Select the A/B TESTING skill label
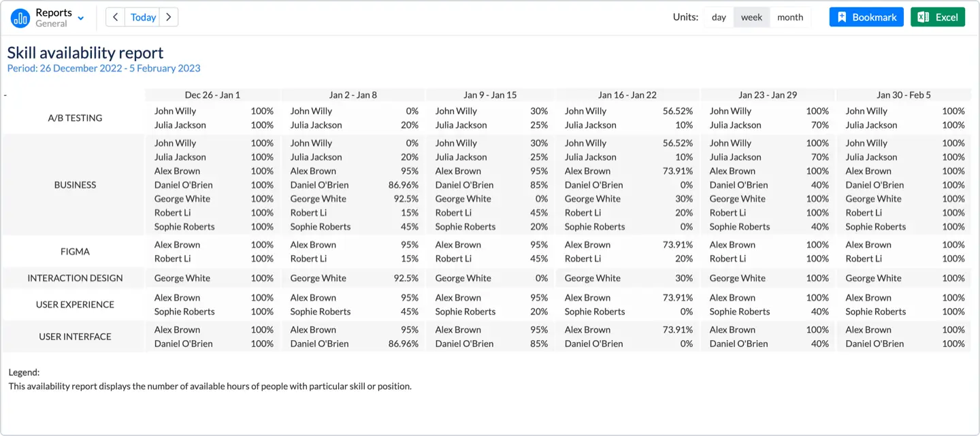 pos(75,118)
